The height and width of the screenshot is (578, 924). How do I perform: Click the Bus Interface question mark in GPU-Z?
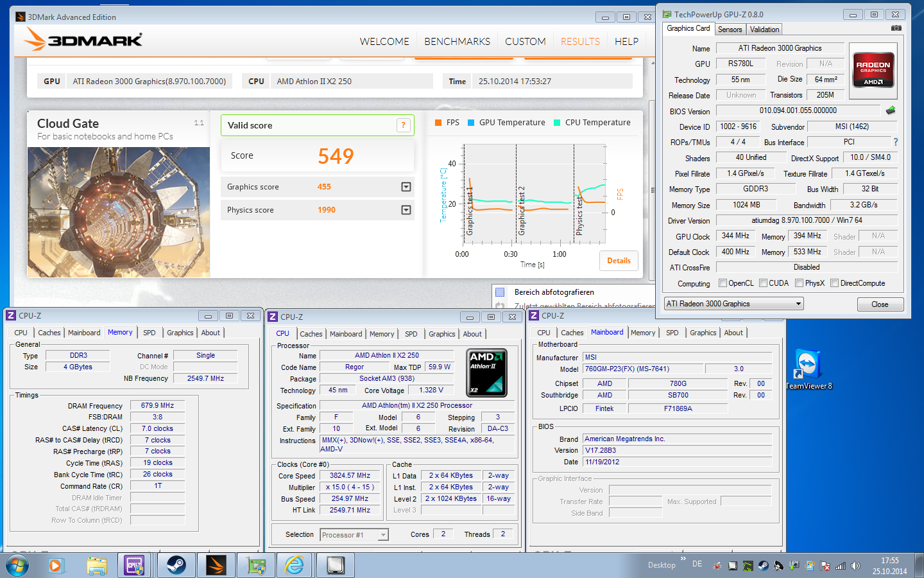[896, 142]
